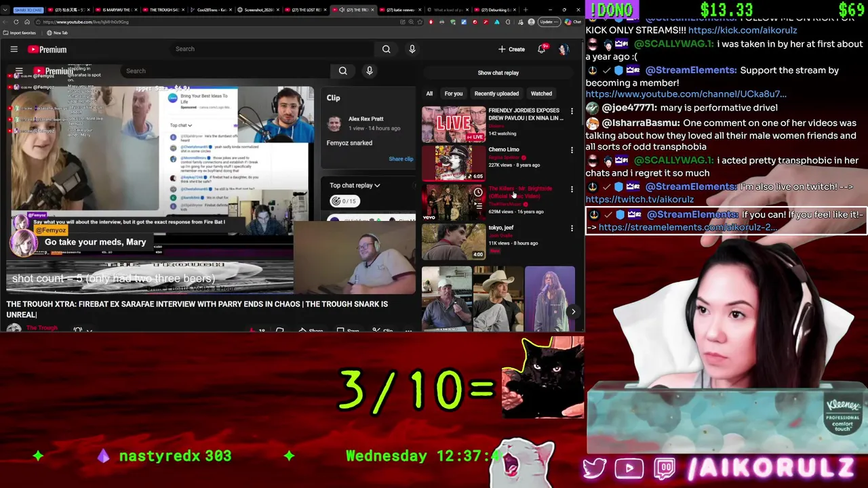The image size is (868, 488).
Task: Switch to the THE LOST RE tab
Action: tap(305, 9)
